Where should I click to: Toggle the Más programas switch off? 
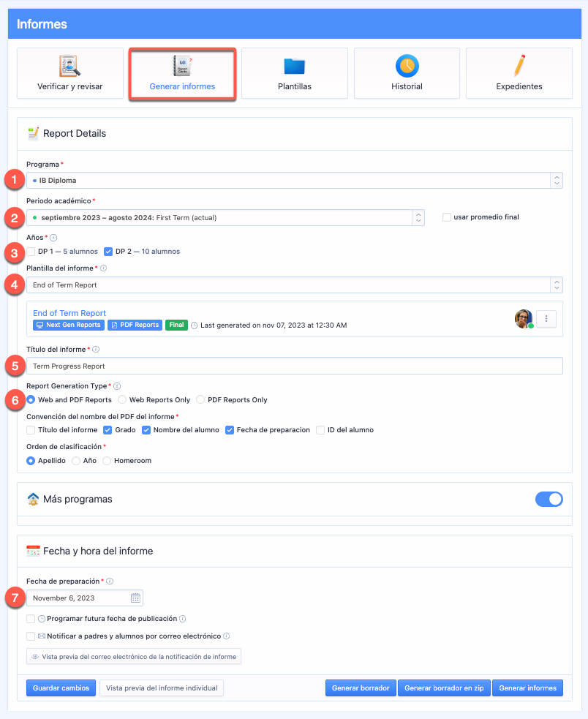[x=549, y=499]
